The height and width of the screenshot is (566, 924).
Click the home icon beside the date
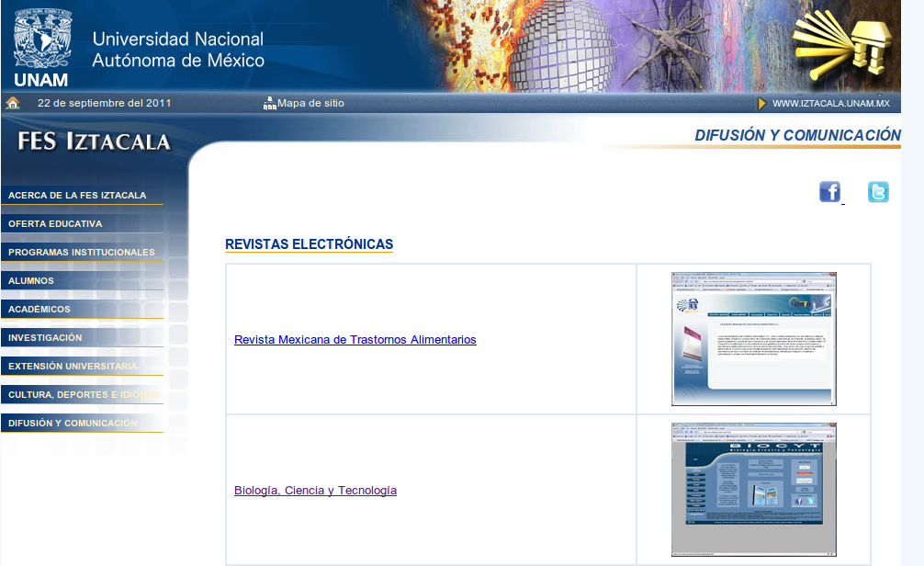12,103
